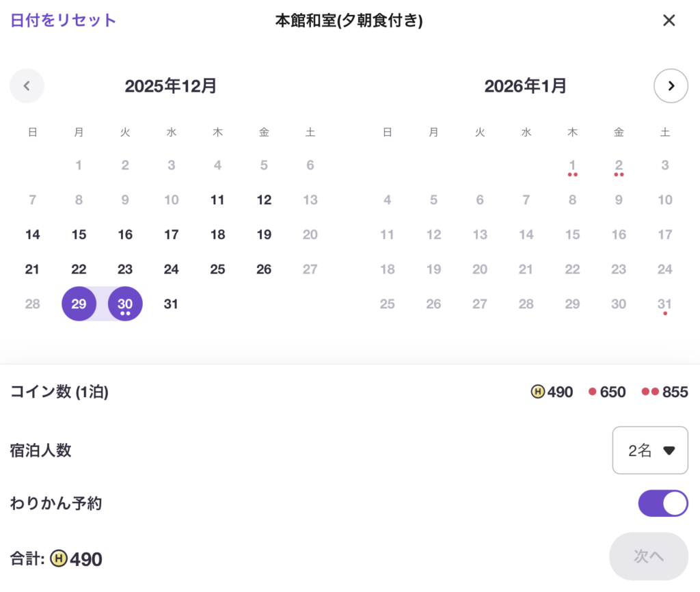Advance to the next month
Viewport: 700px width, 592px height.
(671, 86)
